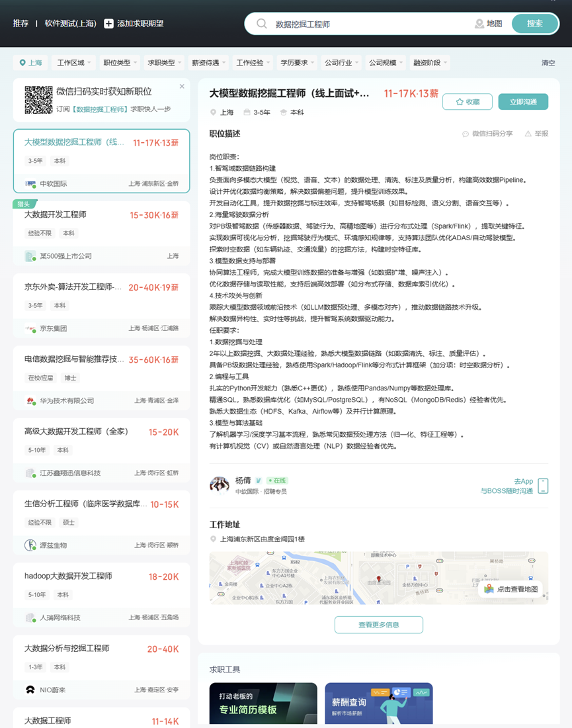Click the WeChat QR code image
Screen dimensions: 572x728
38,100
